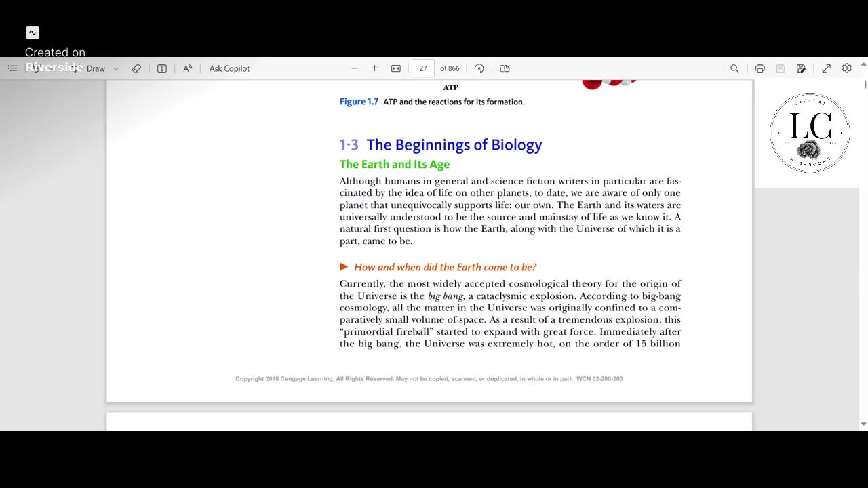The width and height of the screenshot is (868, 488).
Task: Click the Riverside waveform icon
Action: tap(33, 33)
